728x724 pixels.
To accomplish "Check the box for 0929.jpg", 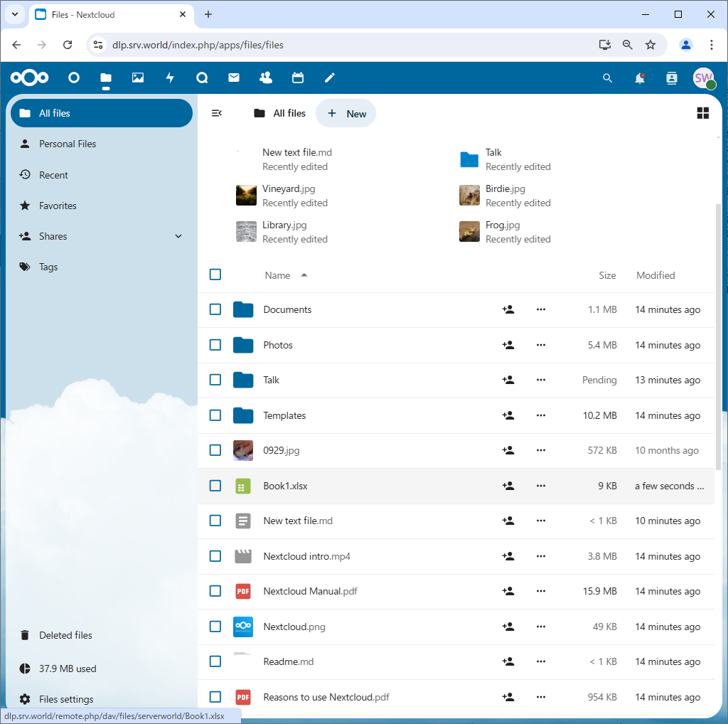I will tap(215, 450).
